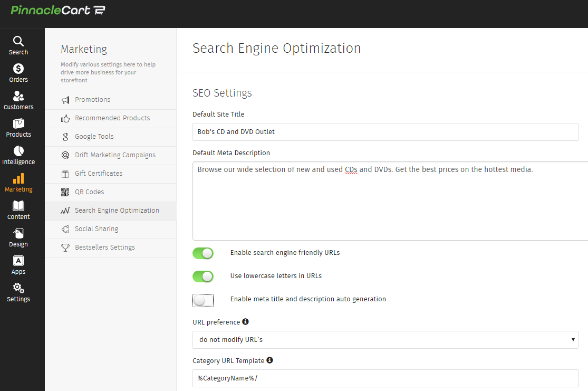The height and width of the screenshot is (391, 588).
Task: Open Settings gears icon
Action: point(18,288)
